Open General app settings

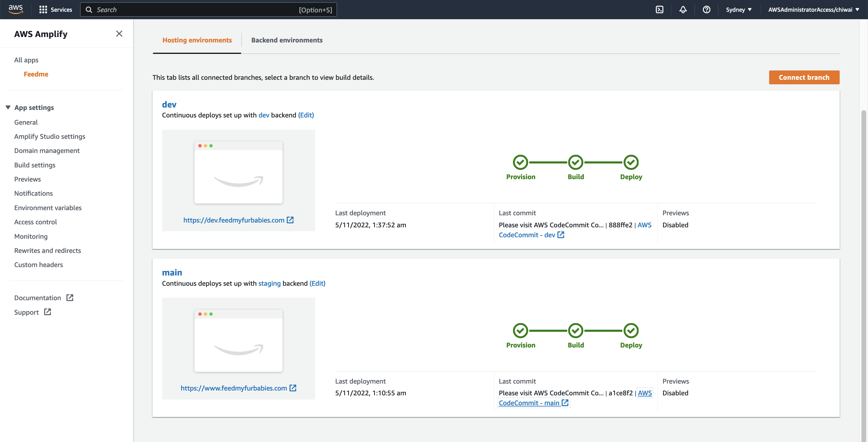click(26, 122)
